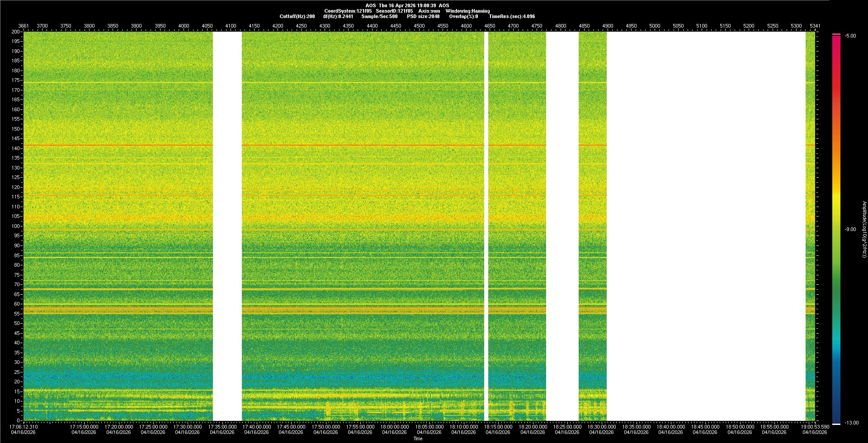Click the 100 Hz frequency axis label

(x=16, y=226)
